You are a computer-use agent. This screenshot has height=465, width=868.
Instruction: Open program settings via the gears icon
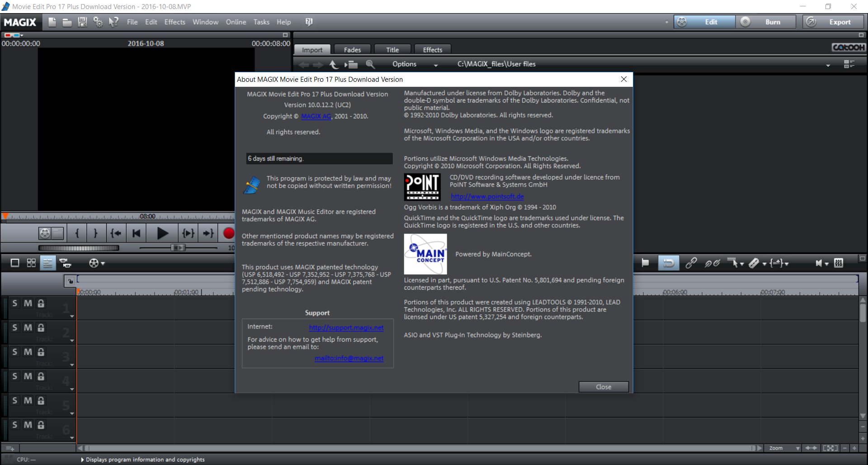pyautogui.click(x=98, y=22)
